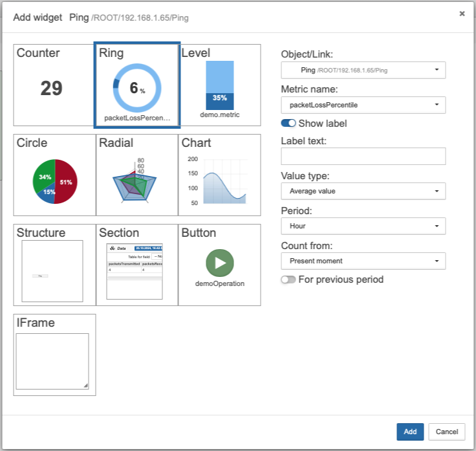Open the Value type dropdown

point(363,191)
